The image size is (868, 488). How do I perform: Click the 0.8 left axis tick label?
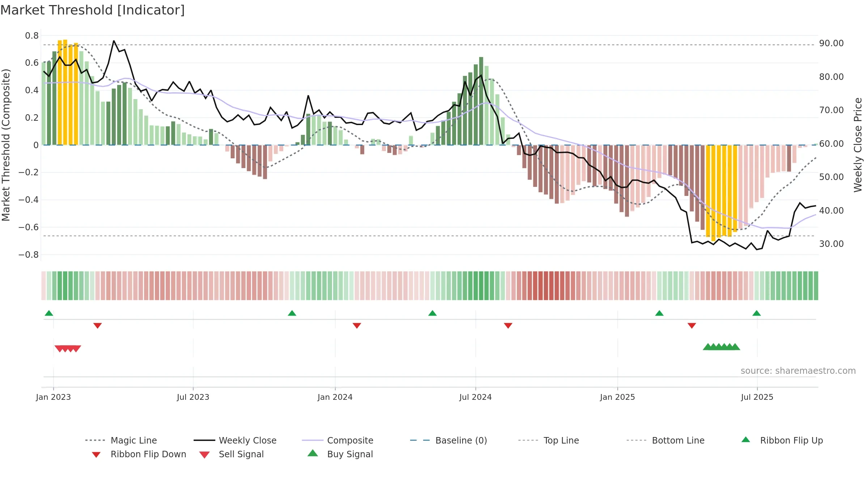point(32,35)
